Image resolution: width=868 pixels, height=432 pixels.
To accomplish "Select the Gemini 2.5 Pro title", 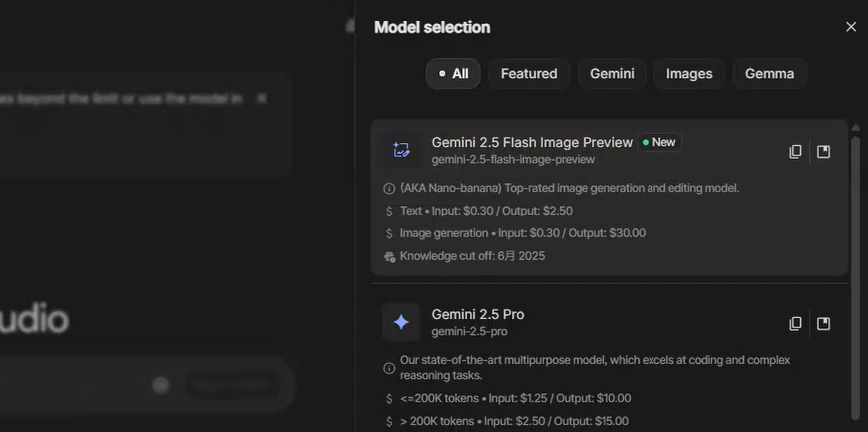I will [478, 314].
